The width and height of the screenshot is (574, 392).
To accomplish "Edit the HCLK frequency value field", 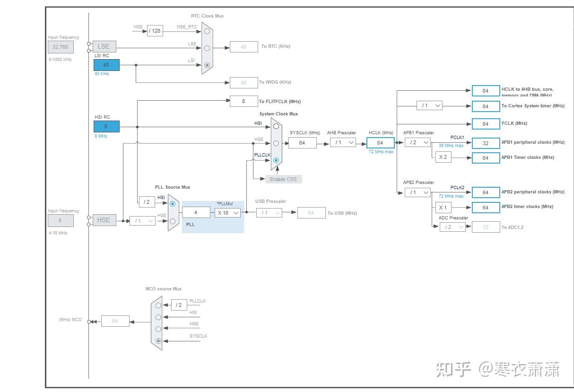I will click(380, 142).
